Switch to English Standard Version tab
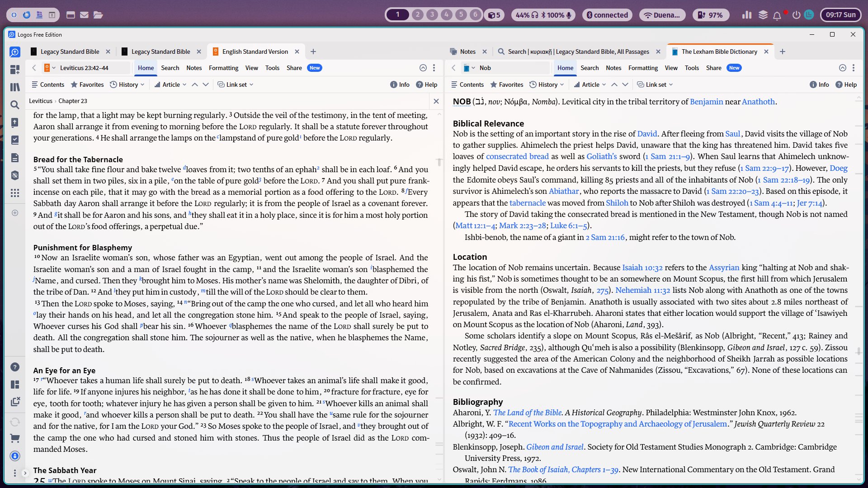 tap(255, 52)
